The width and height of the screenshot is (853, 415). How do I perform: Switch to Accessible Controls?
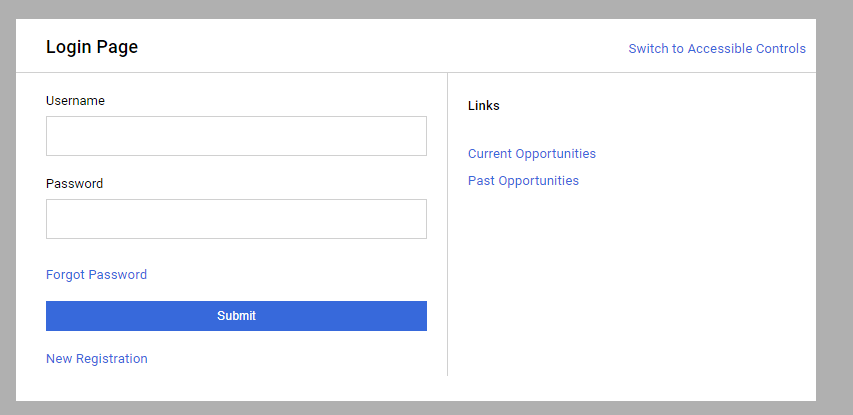coord(716,48)
